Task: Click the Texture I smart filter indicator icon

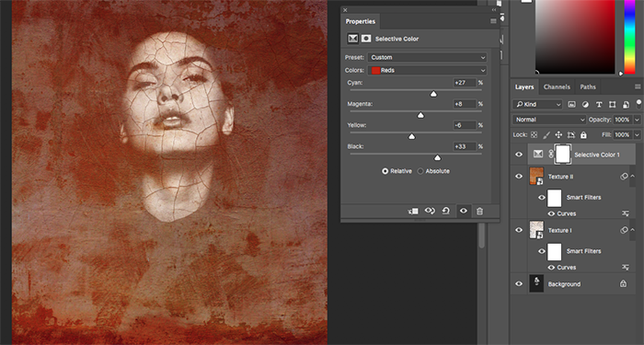Action: [x=624, y=230]
